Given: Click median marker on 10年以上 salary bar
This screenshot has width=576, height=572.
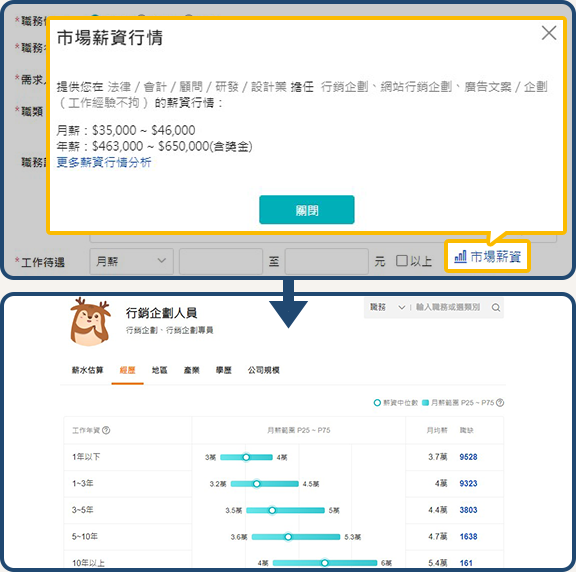Looking at the screenshot, I should point(325,563).
